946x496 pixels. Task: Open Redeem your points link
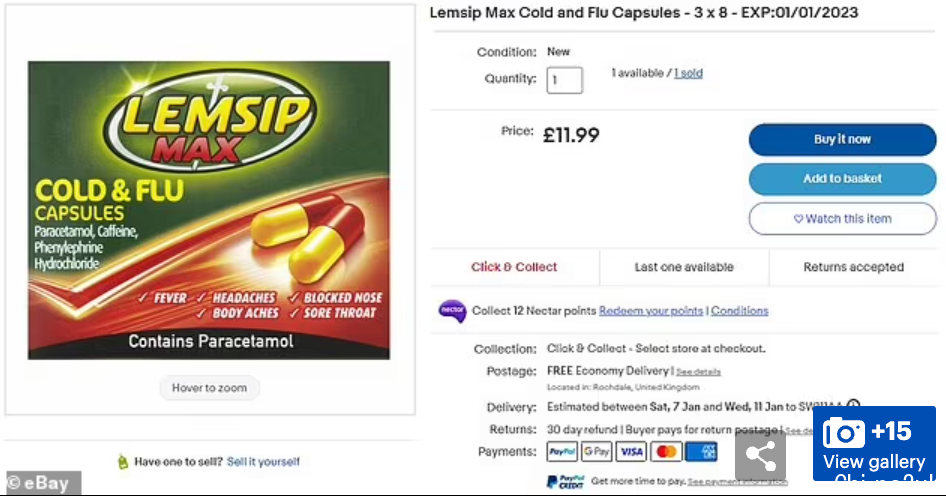pyautogui.click(x=651, y=311)
